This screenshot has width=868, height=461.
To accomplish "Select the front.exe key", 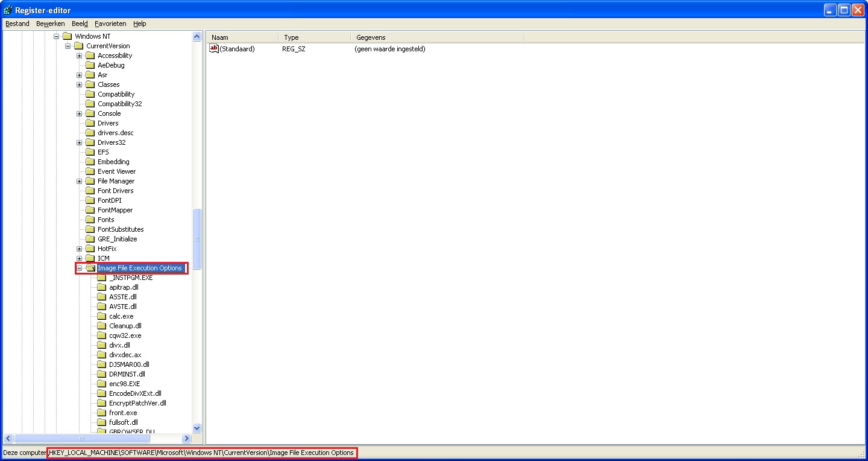I will [x=123, y=413].
